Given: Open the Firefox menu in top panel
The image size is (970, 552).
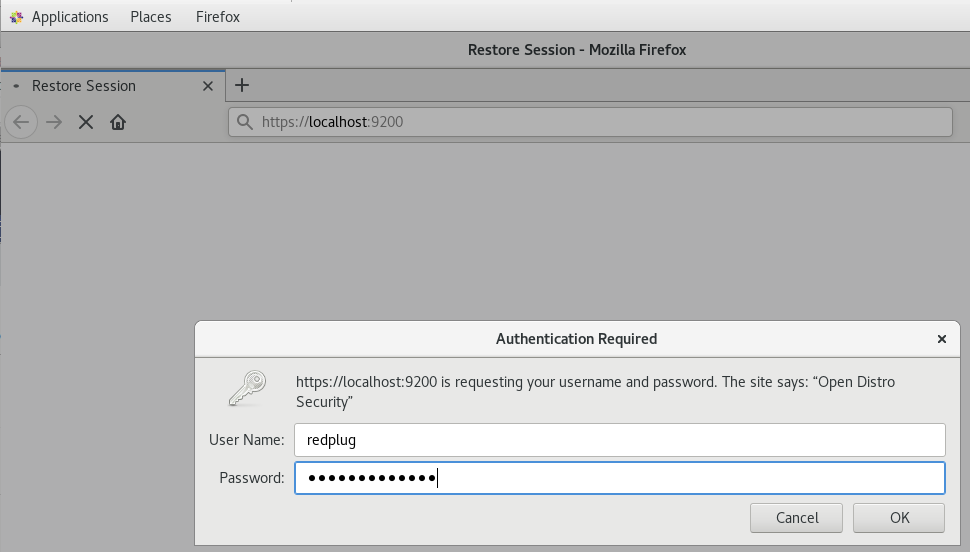Looking at the screenshot, I should click(218, 17).
